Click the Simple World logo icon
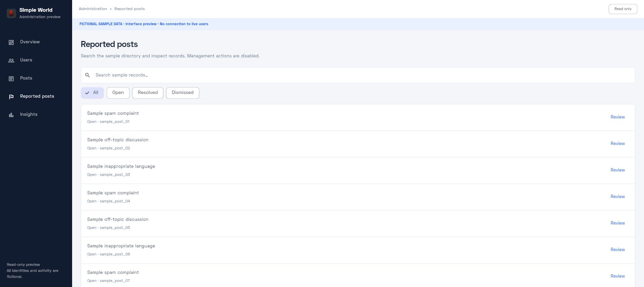 pyautogui.click(x=11, y=13)
